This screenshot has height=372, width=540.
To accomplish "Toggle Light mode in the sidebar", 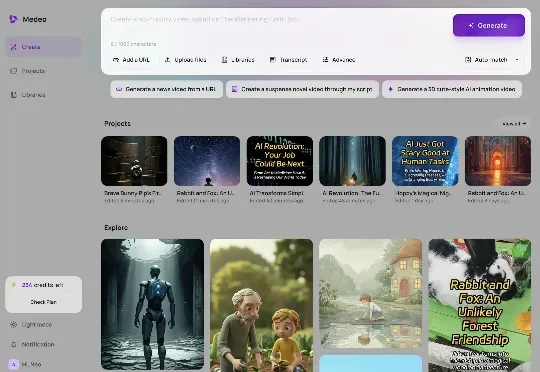I will (31, 324).
